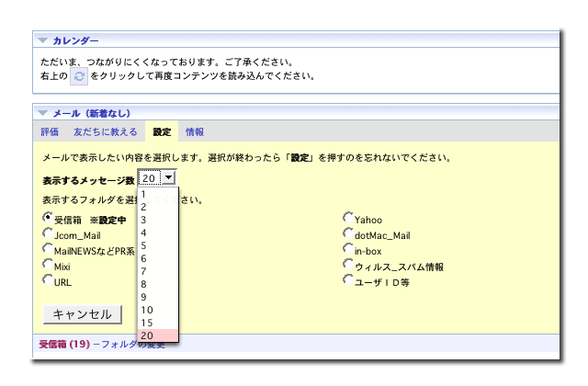588x386 pixels.
Task: Choose 8 in the message count list
Action: coord(158,284)
